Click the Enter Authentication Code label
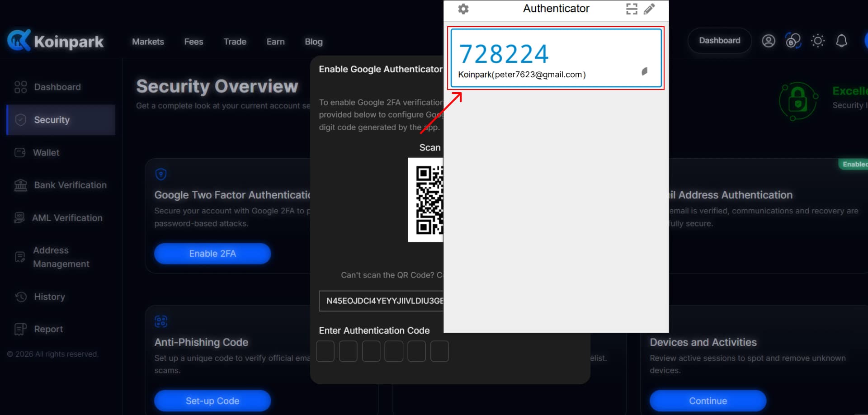 click(374, 330)
